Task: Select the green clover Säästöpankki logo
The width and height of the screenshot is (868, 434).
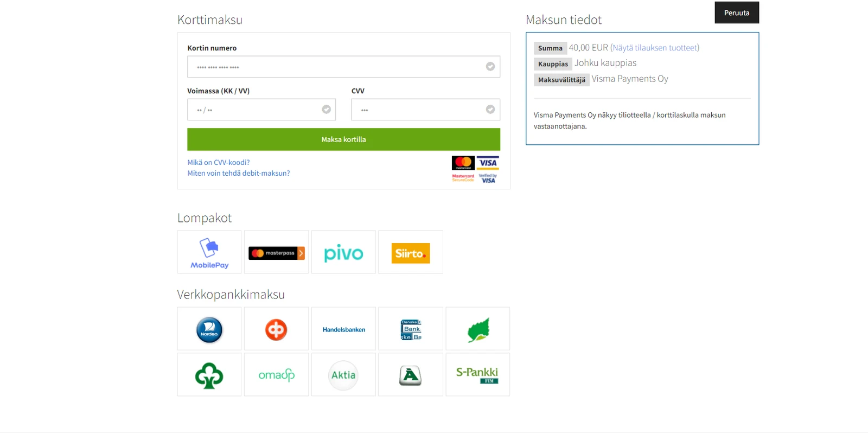Action: click(209, 375)
